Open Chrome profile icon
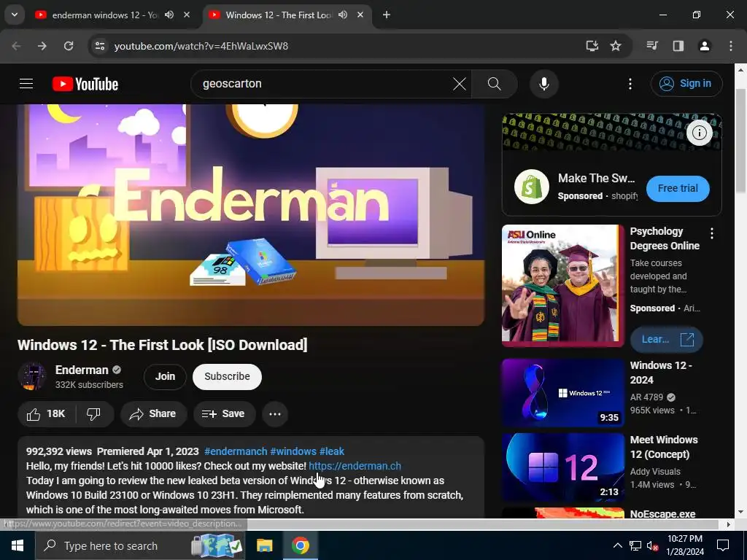 (x=704, y=46)
